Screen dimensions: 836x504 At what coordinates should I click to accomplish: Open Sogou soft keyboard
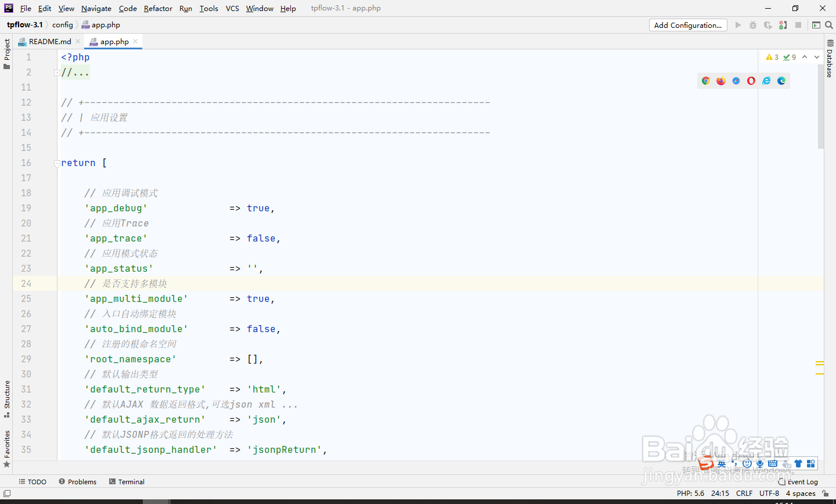click(x=773, y=463)
